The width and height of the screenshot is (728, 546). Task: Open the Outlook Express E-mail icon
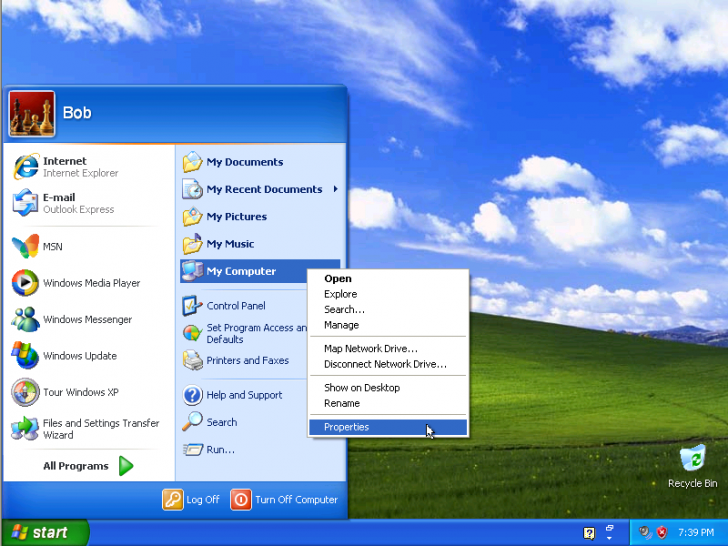(x=25, y=203)
